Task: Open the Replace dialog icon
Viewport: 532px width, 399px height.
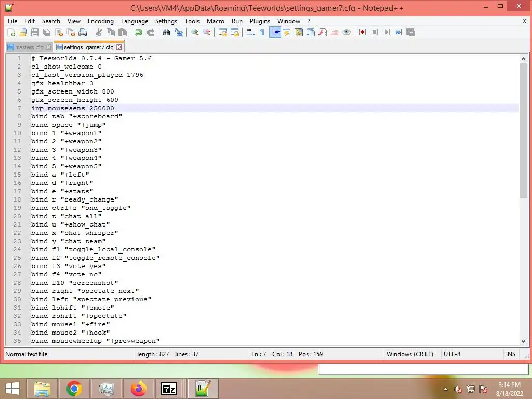Action: coord(179,32)
